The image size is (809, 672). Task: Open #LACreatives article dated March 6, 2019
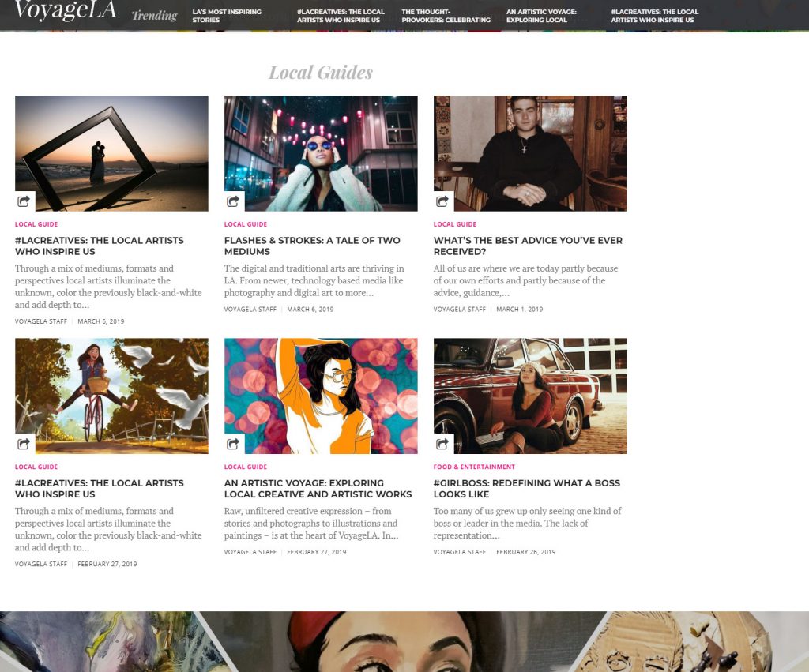coord(100,246)
